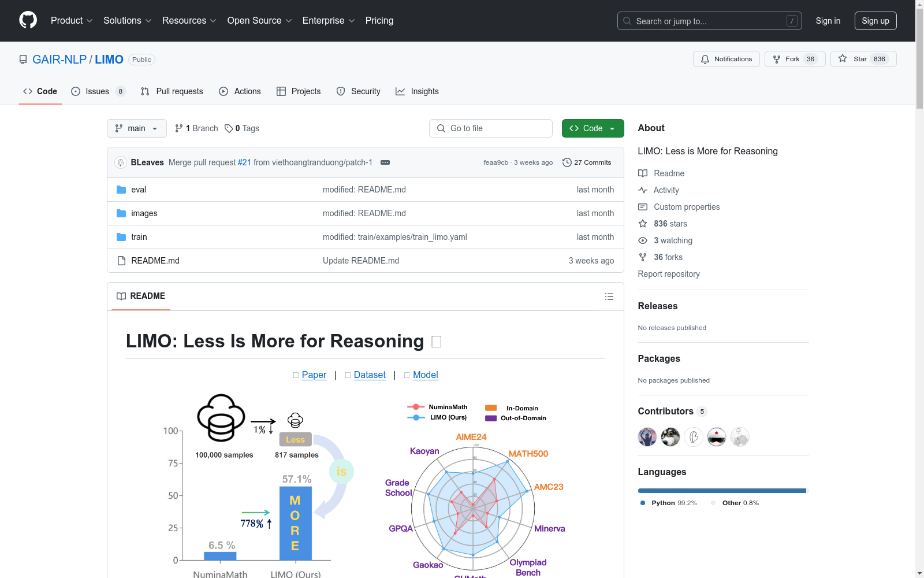Switch to the Insights tab
The height and width of the screenshot is (578, 924).
(x=417, y=91)
